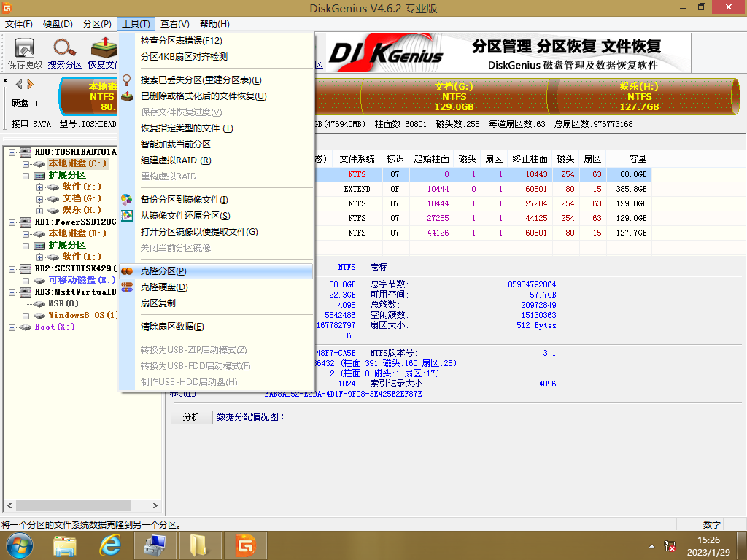Click the next disk right arrow
Image resolution: width=747 pixels, height=560 pixels.
click(31, 85)
